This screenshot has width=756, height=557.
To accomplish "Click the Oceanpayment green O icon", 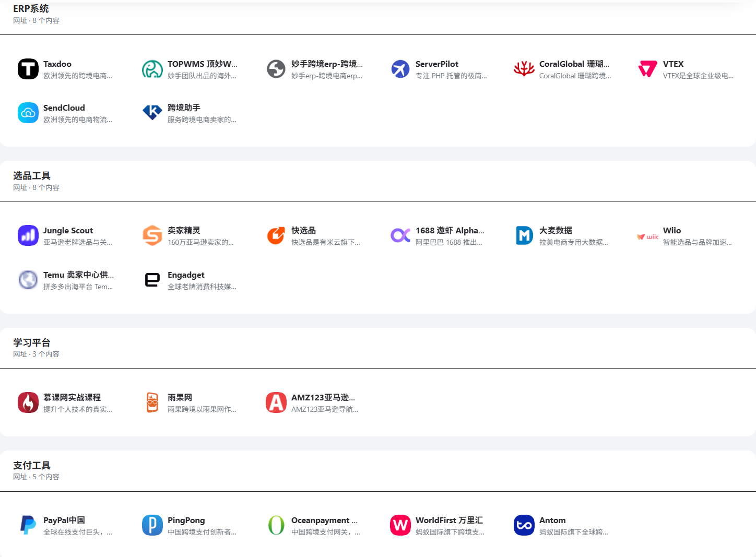I will (276, 525).
